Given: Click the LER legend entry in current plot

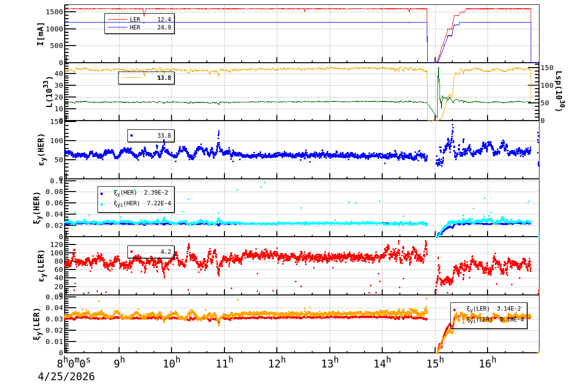Looking at the screenshot, I should click(139, 20).
